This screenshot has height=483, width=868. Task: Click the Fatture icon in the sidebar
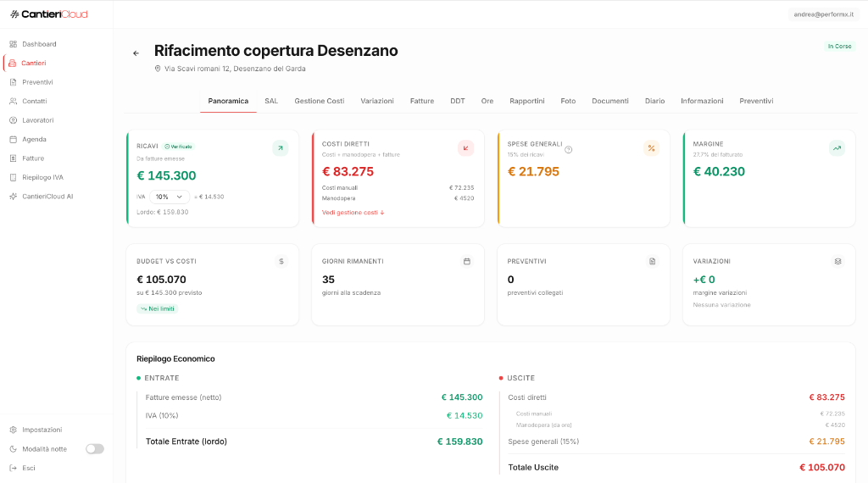pyautogui.click(x=14, y=158)
